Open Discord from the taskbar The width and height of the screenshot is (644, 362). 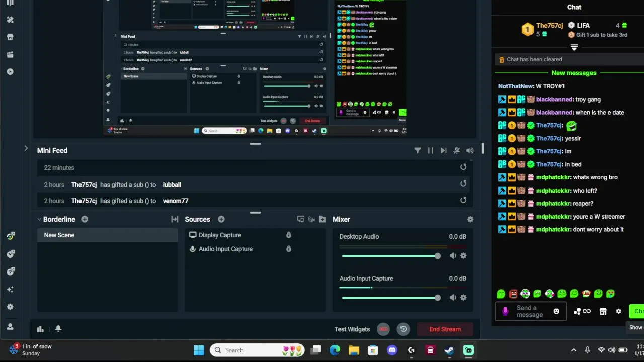click(392, 350)
